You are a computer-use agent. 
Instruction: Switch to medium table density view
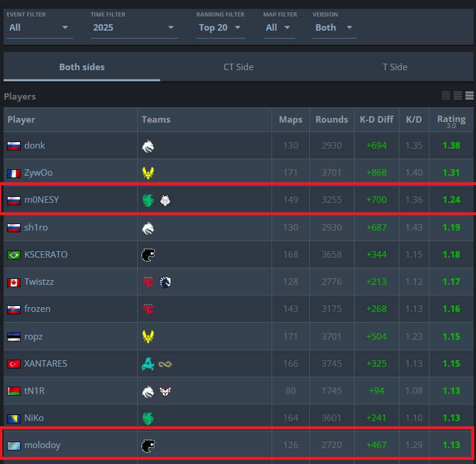click(x=458, y=96)
